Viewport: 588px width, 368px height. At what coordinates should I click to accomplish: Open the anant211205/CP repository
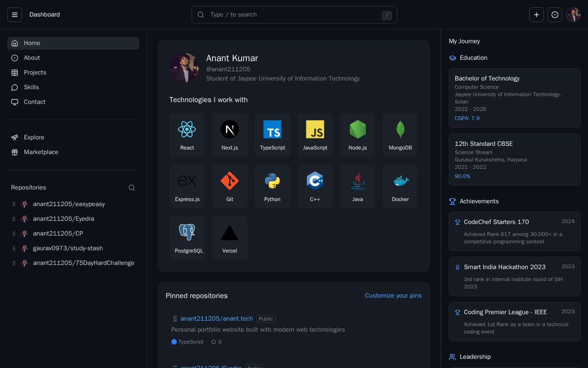[58, 234]
